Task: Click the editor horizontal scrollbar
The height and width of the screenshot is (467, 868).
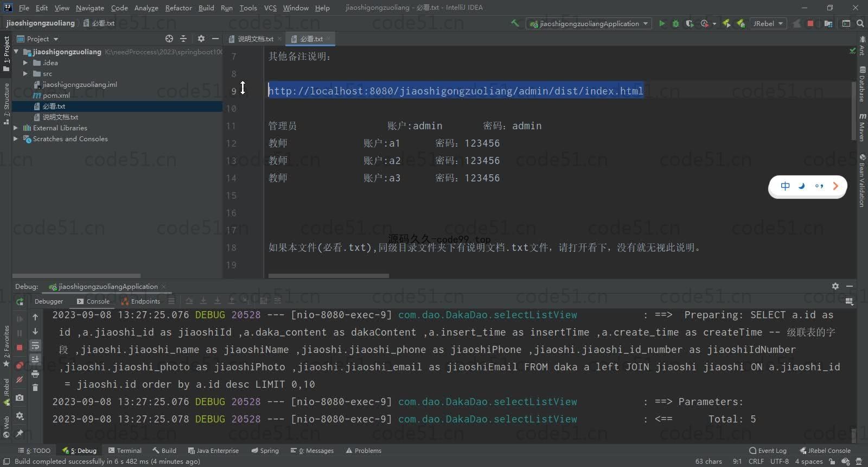Action: (x=328, y=276)
